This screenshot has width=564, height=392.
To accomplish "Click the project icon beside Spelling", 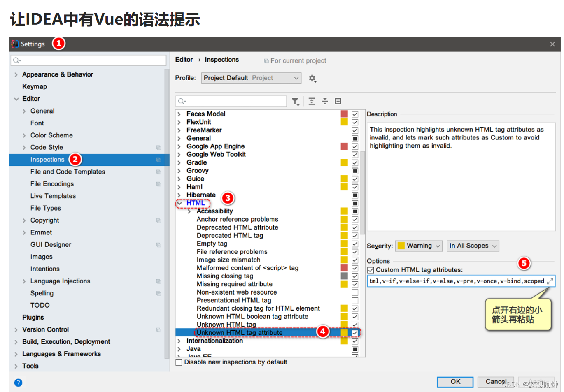I will [158, 293].
